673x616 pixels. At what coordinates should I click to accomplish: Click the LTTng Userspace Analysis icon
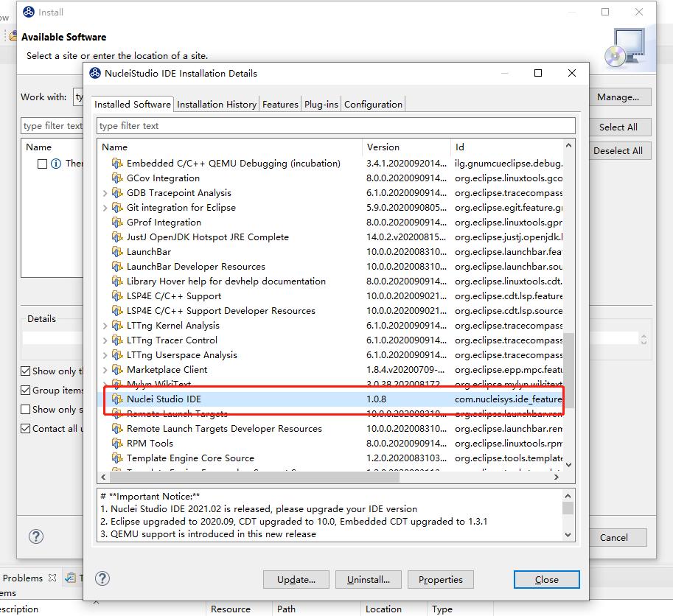117,354
